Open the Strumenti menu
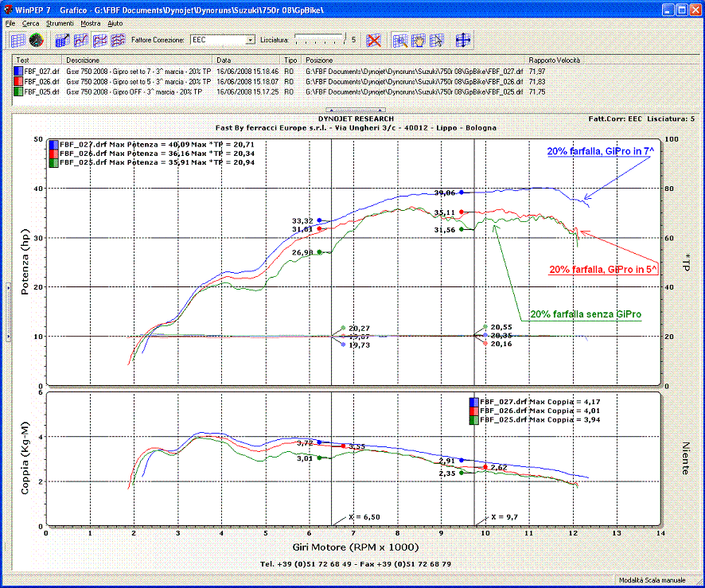705x588 pixels. [x=60, y=24]
